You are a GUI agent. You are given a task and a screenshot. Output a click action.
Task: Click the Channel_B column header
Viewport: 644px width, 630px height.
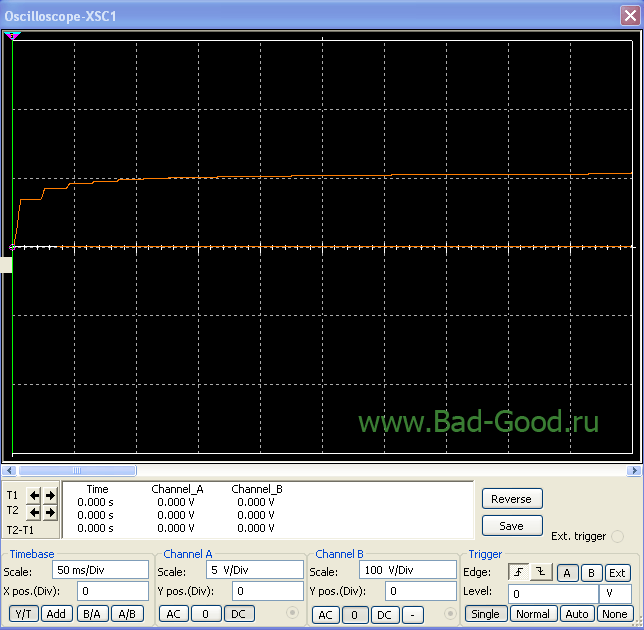(257, 489)
